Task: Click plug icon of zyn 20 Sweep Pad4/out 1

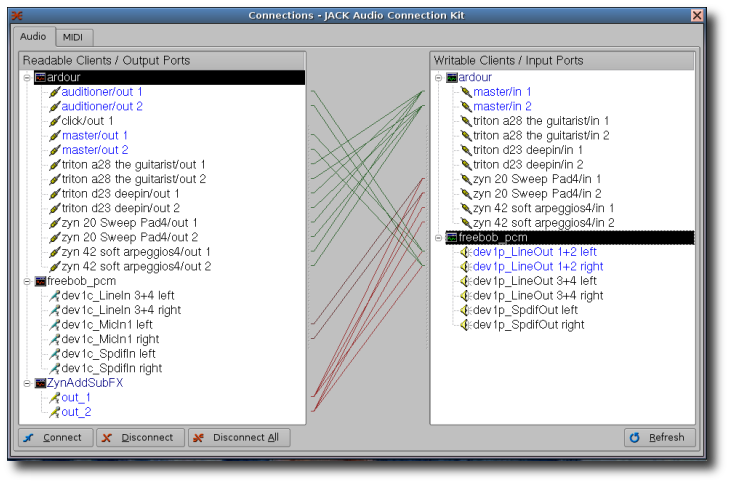Action: (x=54, y=223)
